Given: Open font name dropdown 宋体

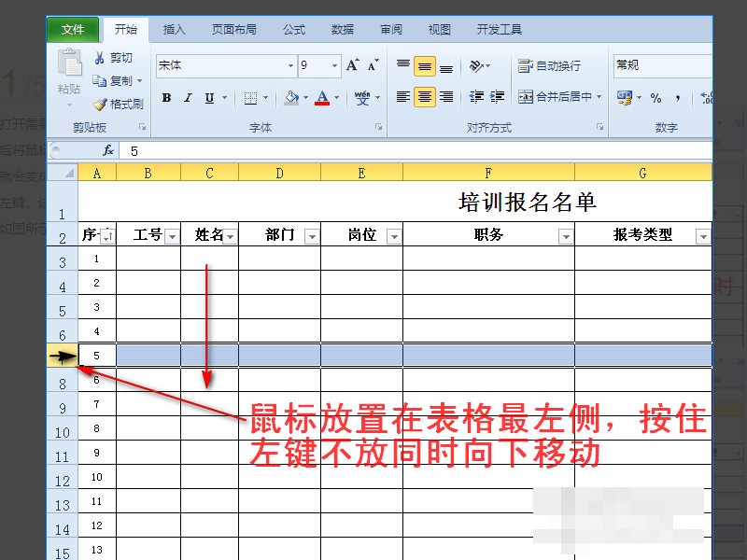Looking at the screenshot, I should 290,65.
